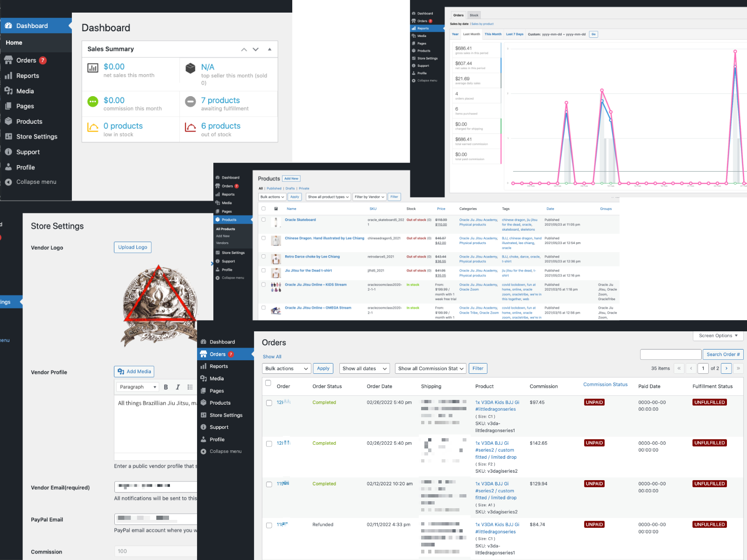Move Sales Summary panel up
Viewport: 747px width, 560px height.
coord(244,49)
